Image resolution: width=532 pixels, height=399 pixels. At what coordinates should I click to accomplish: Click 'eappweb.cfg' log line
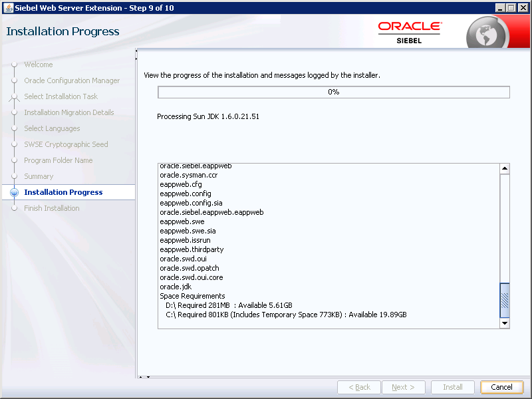(181, 184)
